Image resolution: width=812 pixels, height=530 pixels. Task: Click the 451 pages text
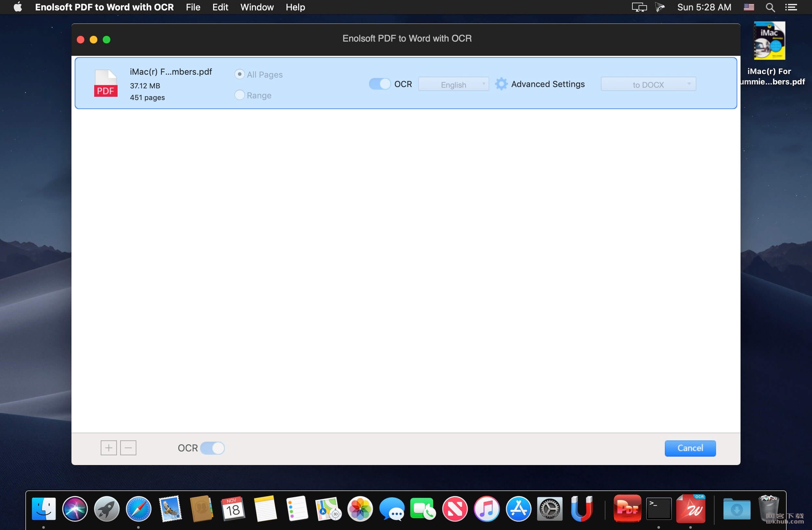147,98
